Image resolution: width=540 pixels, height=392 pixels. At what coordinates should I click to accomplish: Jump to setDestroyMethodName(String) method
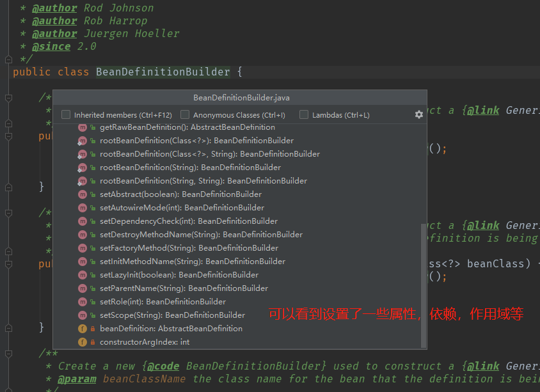pyautogui.click(x=201, y=235)
